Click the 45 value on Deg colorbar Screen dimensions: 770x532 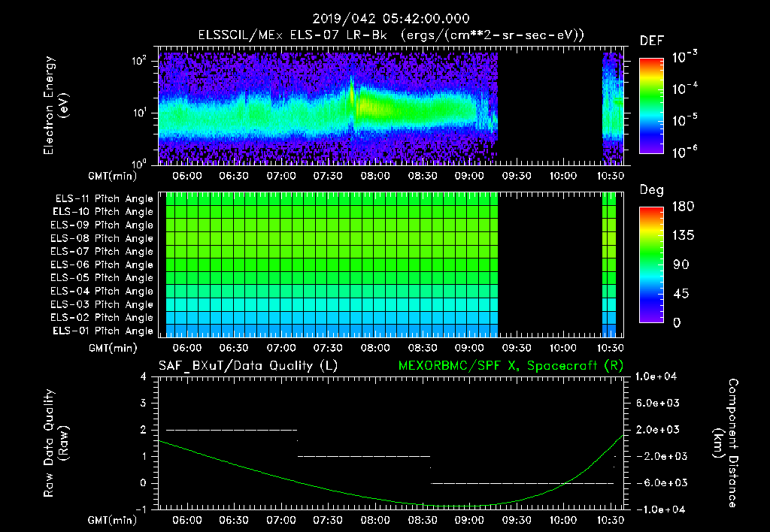(x=681, y=294)
